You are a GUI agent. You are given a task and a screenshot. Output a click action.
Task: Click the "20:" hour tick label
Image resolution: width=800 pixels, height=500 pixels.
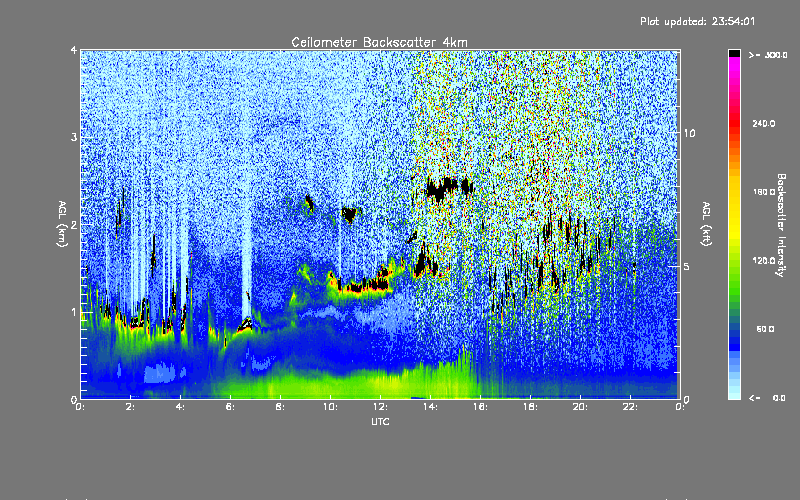pyautogui.click(x=580, y=407)
